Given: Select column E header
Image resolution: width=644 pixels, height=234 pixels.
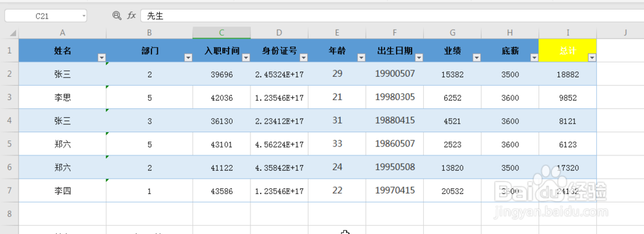Looking at the screenshot, I should pos(337,33).
